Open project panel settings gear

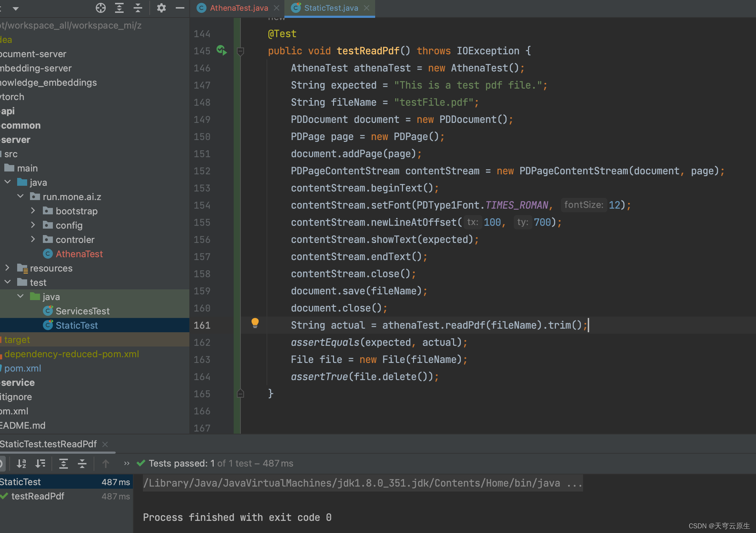pos(161,8)
